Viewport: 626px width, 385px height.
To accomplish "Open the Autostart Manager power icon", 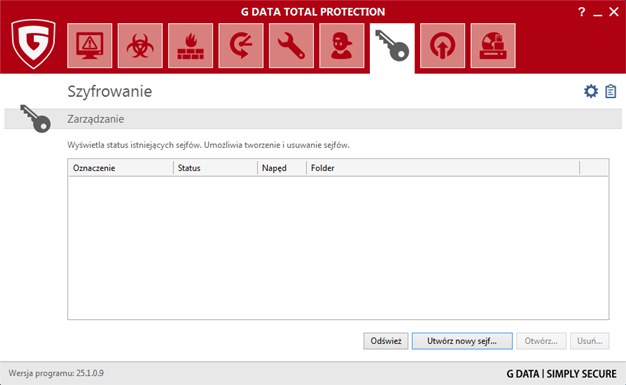I will (x=442, y=46).
